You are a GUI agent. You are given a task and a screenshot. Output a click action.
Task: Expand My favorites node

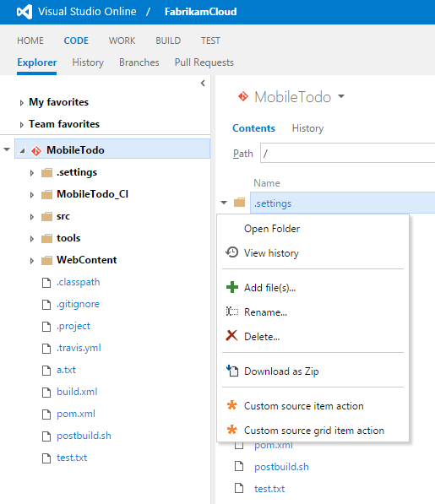(x=22, y=103)
